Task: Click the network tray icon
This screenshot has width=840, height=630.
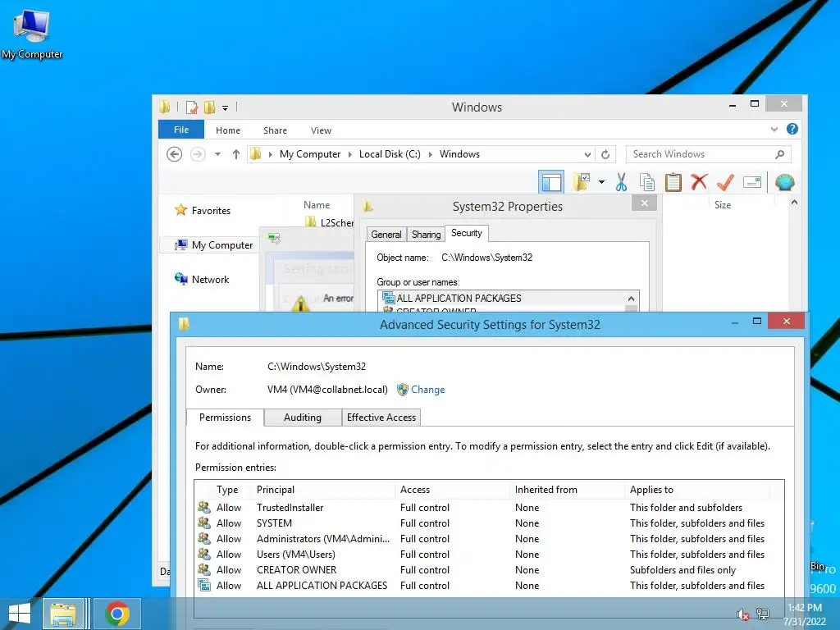Action: tap(763, 614)
